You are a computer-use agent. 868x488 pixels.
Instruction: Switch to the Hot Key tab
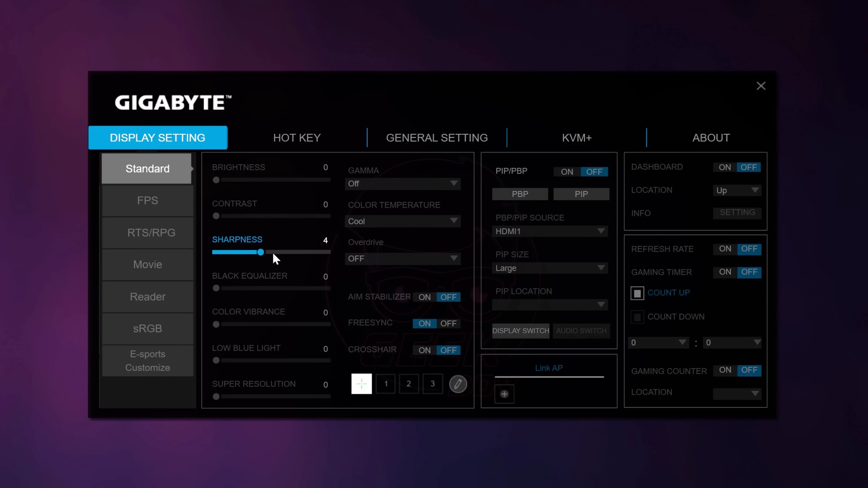tap(297, 137)
